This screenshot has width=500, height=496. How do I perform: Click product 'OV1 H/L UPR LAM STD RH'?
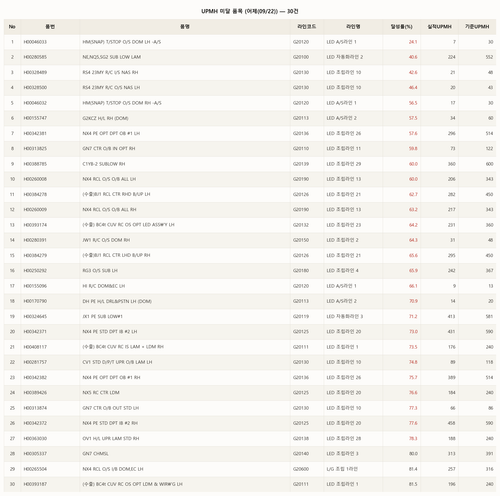(111, 438)
